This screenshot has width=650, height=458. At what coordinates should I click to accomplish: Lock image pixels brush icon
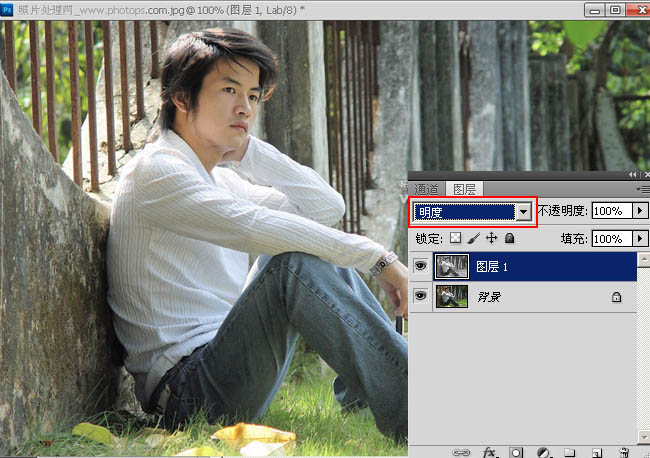[x=473, y=238]
